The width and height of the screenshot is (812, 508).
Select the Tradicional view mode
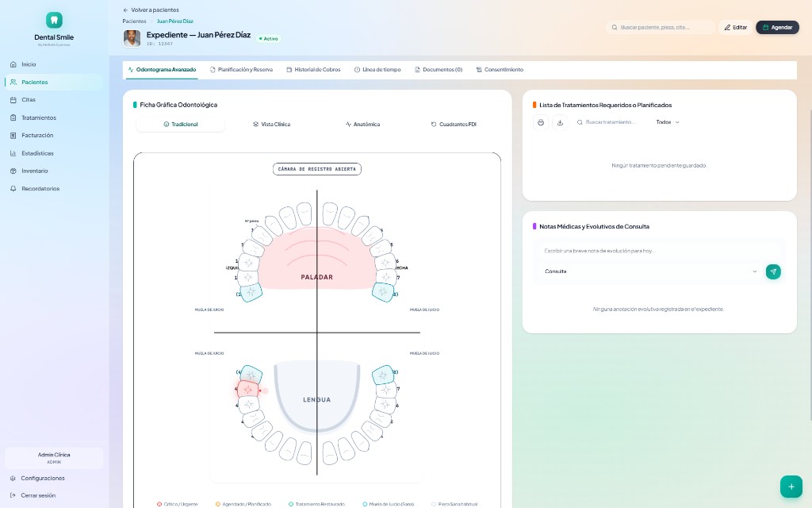click(180, 125)
